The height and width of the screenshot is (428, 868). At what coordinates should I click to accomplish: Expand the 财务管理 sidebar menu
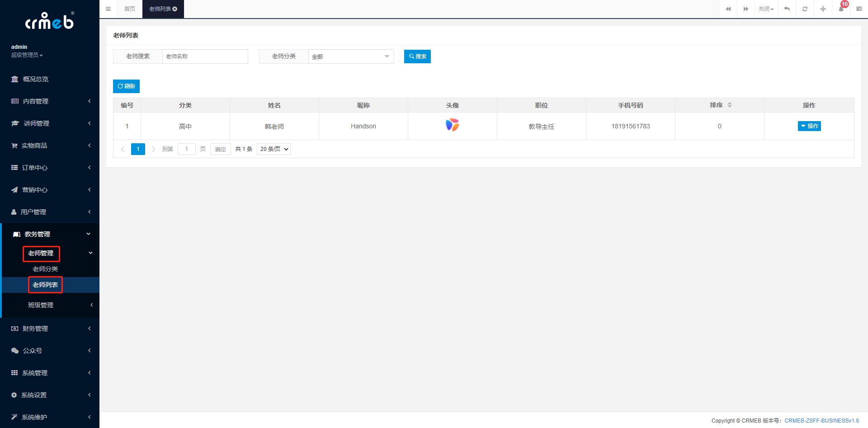point(50,329)
